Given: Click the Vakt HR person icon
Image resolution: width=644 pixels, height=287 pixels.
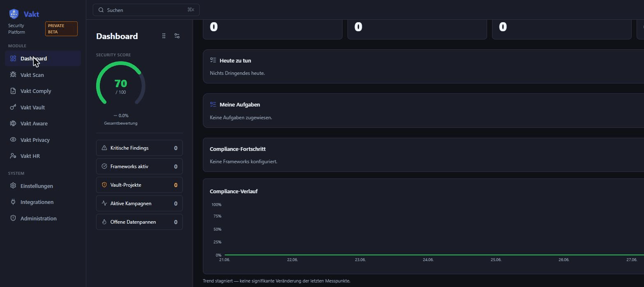Looking at the screenshot, I should [13, 156].
